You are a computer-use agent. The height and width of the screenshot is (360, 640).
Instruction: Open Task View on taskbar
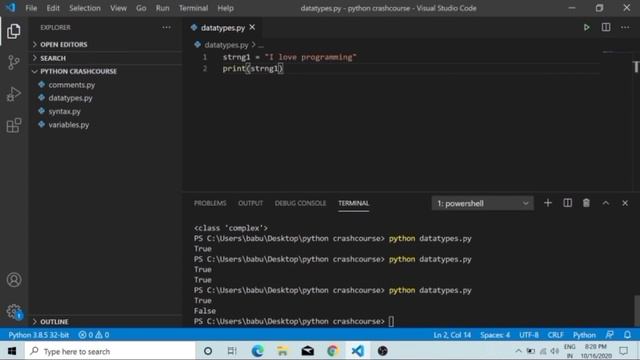coord(232,351)
